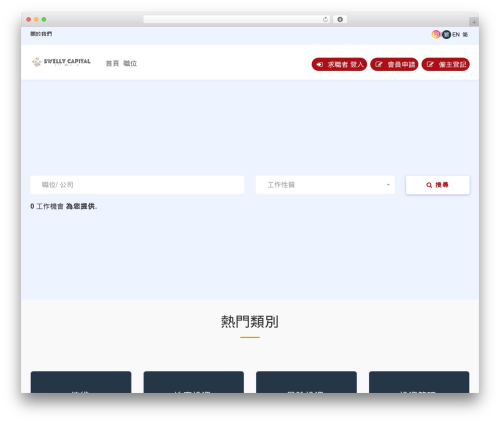
Task: Click the 搜尋 search button
Action: point(438,185)
